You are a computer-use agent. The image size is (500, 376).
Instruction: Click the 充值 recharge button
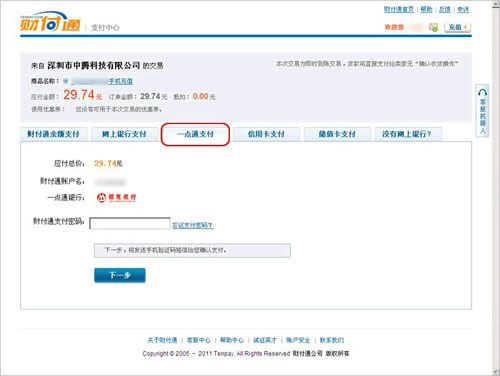457,27
